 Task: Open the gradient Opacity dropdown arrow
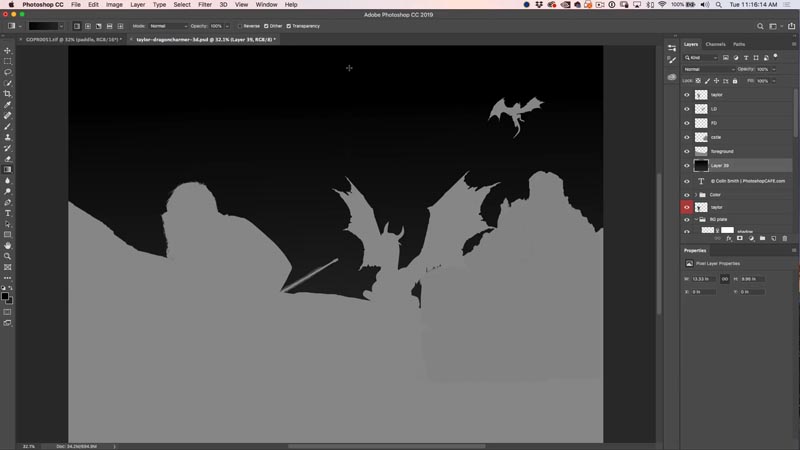(x=227, y=26)
